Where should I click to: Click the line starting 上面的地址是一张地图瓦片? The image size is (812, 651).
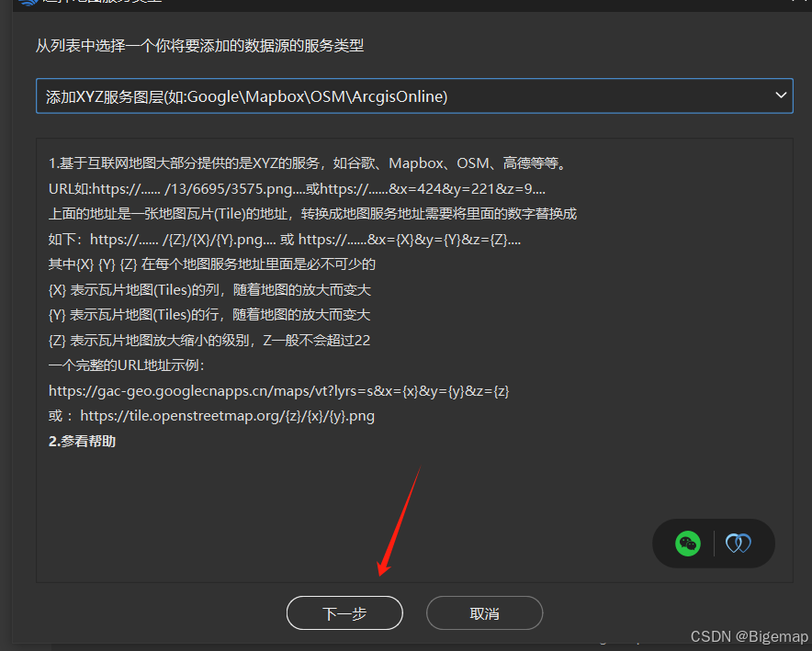(312, 214)
